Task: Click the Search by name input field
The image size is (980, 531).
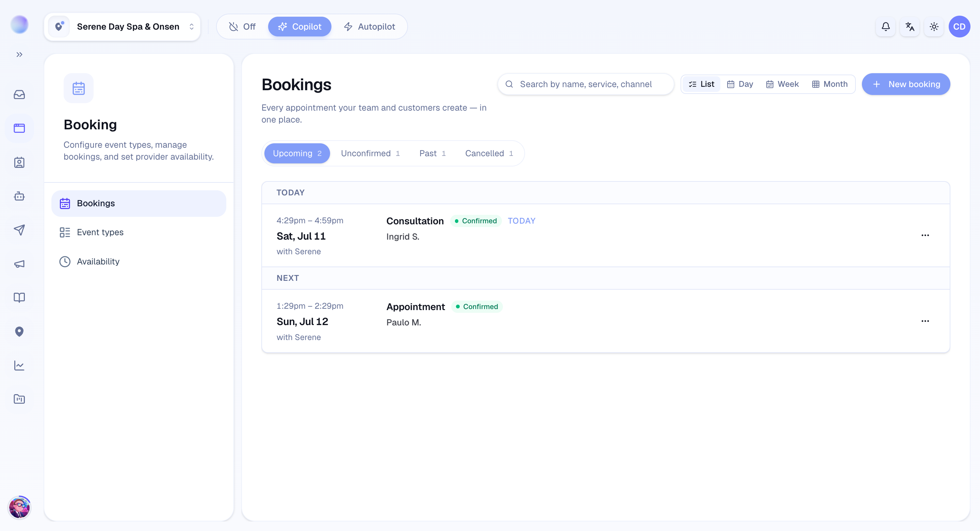Action: coord(586,84)
